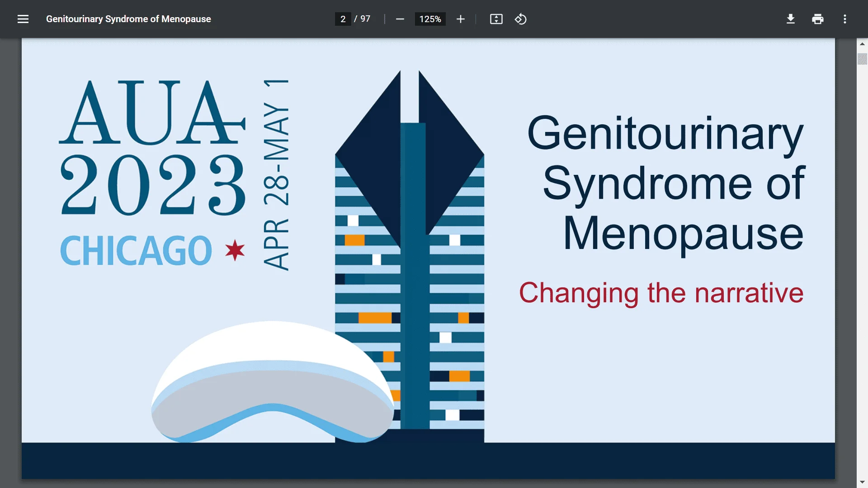Click the 125% zoom level field

430,19
